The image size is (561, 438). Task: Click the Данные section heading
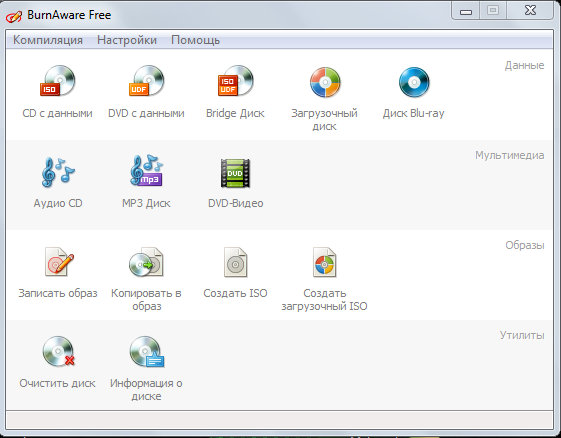(x=525, y=65)
